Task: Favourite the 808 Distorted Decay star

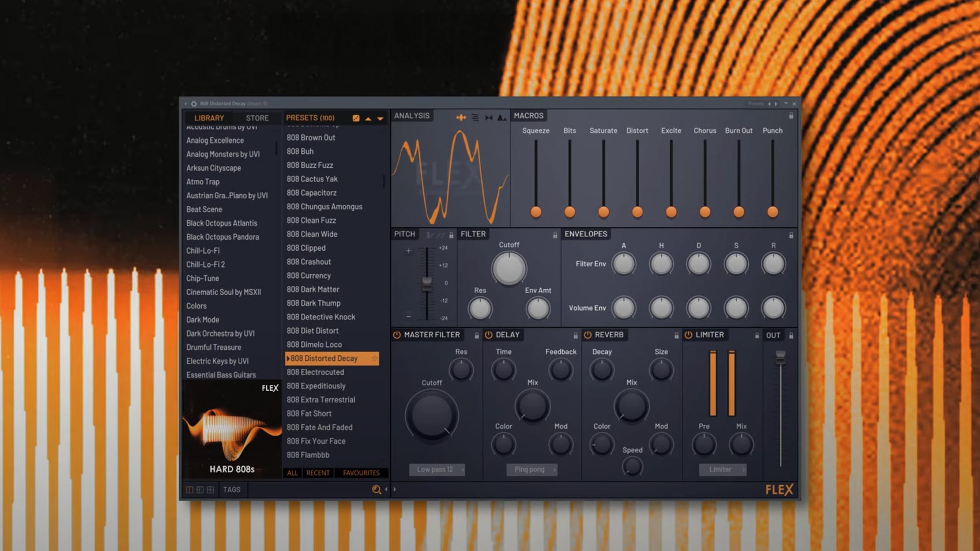Action: tap(374, 358)
